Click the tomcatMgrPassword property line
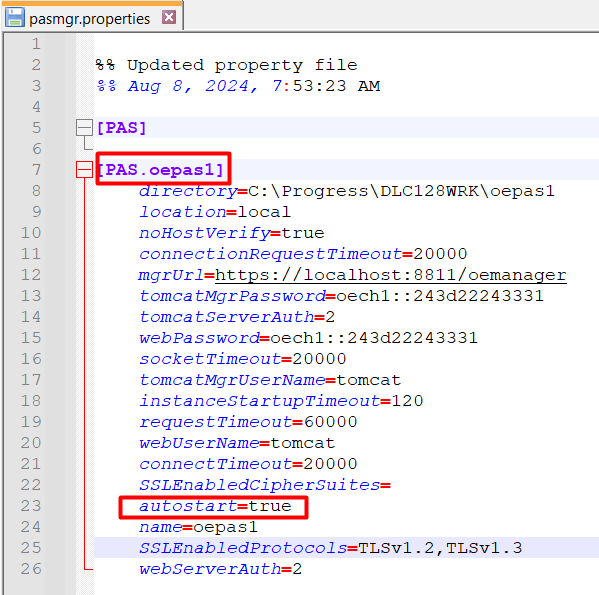 341,296
